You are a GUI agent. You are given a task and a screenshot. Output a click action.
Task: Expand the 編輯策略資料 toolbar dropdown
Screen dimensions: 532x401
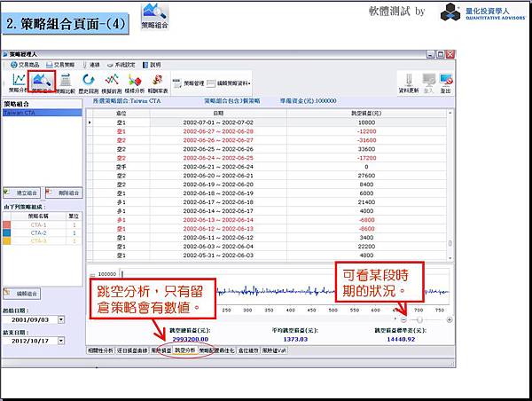[229, 83]
